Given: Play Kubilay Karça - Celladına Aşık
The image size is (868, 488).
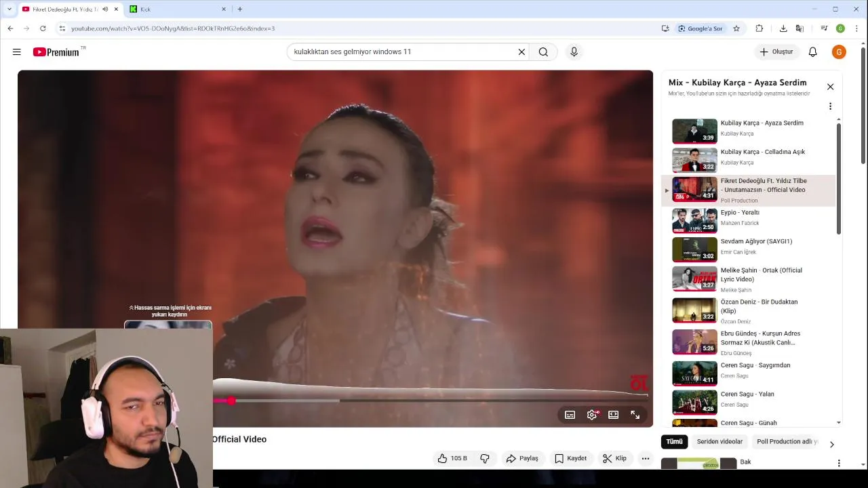Looking at the screenshot, I should (x=749, y=160).
